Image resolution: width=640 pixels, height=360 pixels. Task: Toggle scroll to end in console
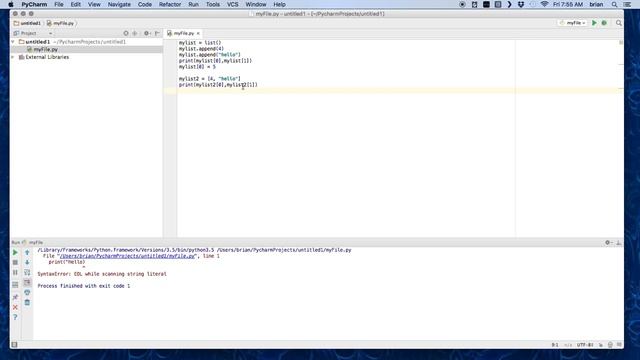pos(27,282)
